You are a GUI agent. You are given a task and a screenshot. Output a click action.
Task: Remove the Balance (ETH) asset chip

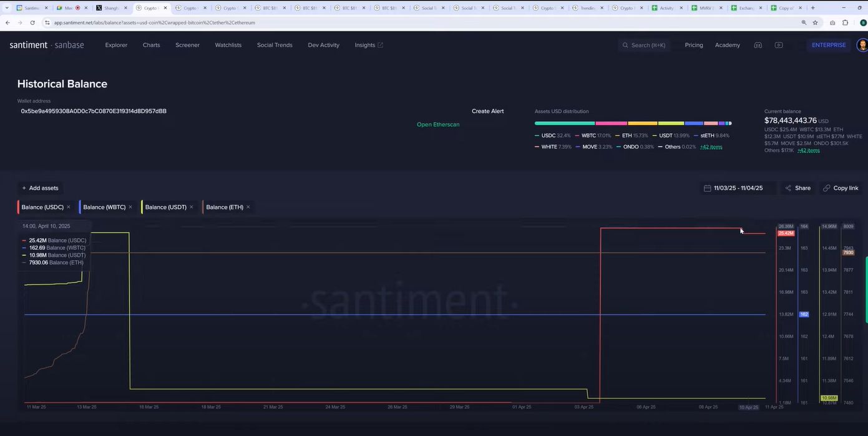tap(248, 207)
